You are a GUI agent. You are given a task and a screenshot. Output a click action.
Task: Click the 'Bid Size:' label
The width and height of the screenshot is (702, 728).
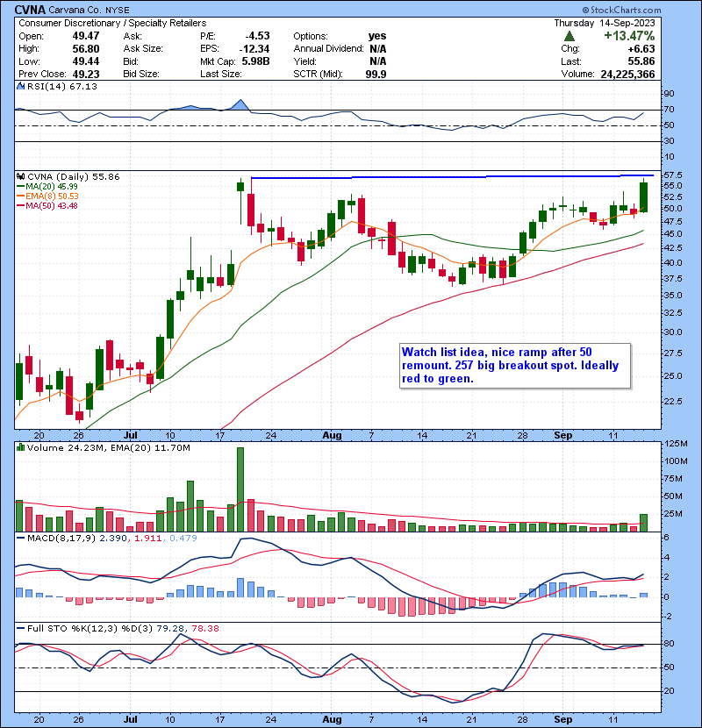click(x=141, y=75)
